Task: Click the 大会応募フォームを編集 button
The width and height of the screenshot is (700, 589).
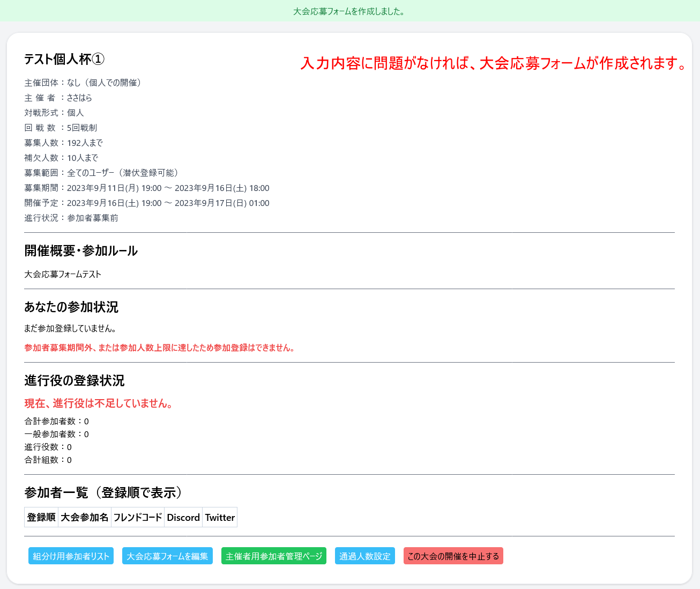Action: point(167,556)
